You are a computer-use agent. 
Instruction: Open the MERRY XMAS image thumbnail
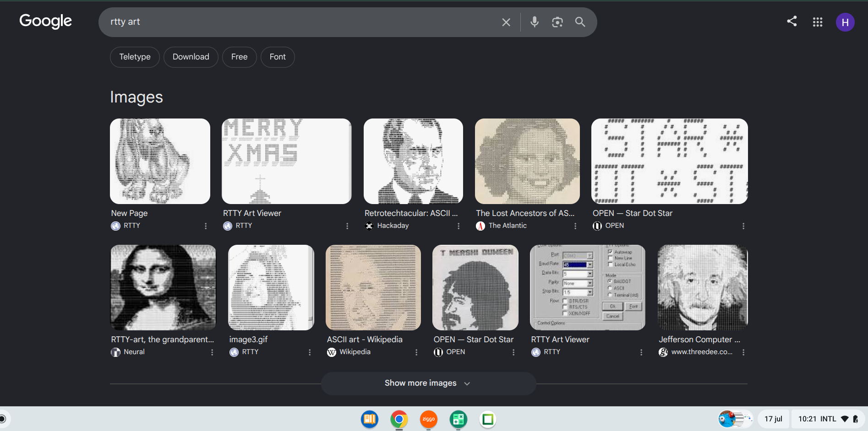tap(286, 161)
